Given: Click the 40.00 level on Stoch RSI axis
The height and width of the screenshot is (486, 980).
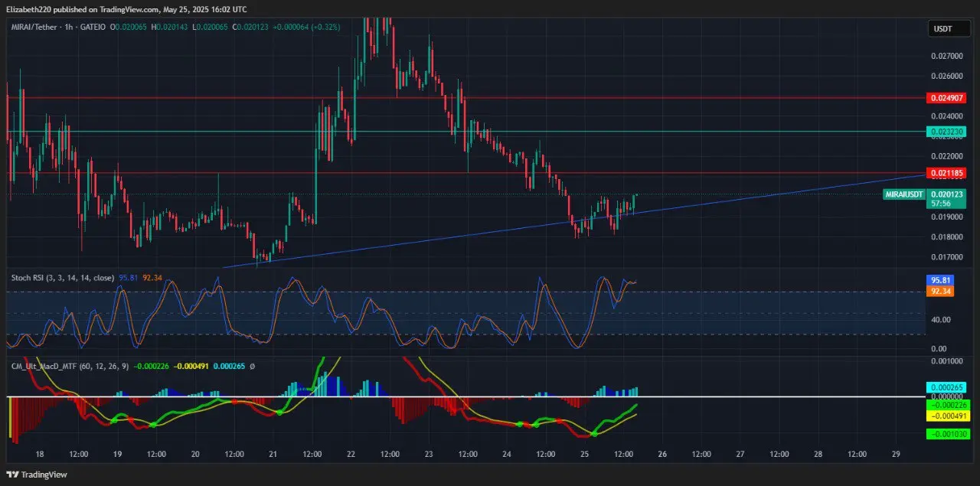Looking at the screenshot, I should pos(941,320).
